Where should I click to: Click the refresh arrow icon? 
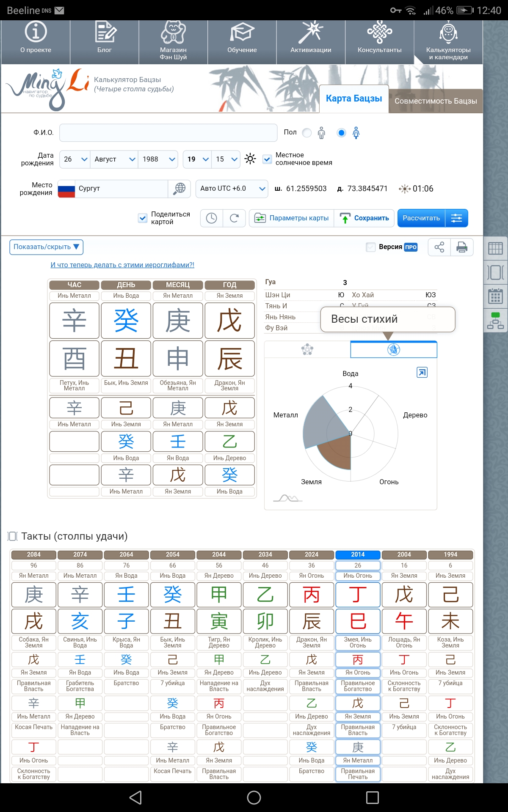pyautogui.click(x=234, y=218)
